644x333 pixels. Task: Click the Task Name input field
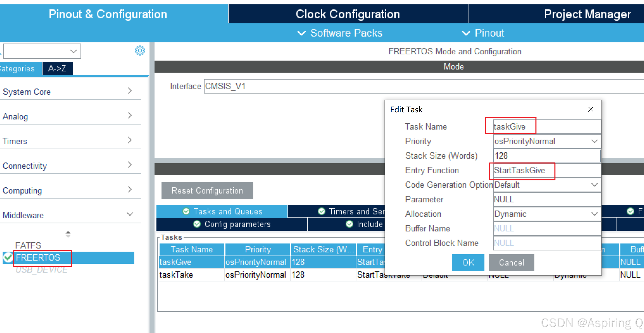click(547, 127)
